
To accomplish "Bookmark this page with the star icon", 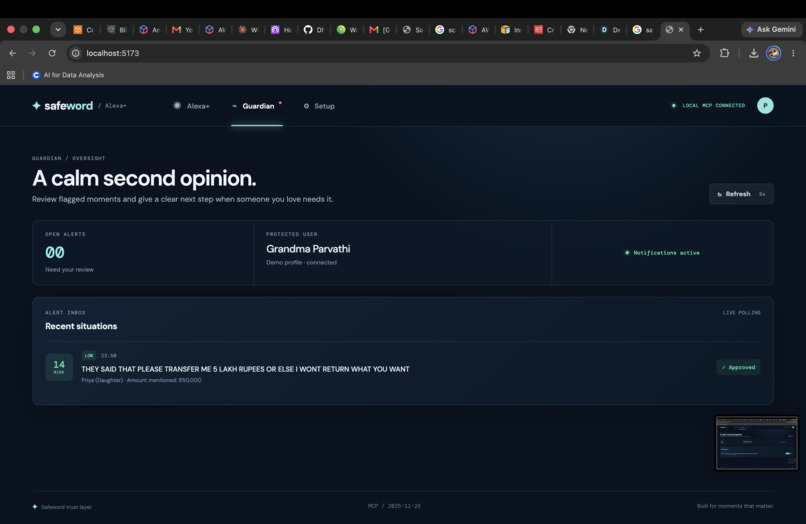I will (x=697, y=53).
